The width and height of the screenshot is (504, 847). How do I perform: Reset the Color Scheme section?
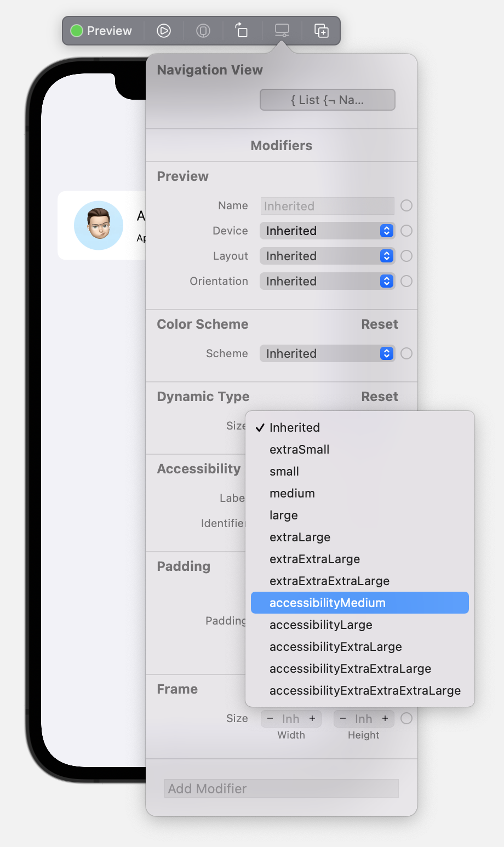(x=379, y=324)
